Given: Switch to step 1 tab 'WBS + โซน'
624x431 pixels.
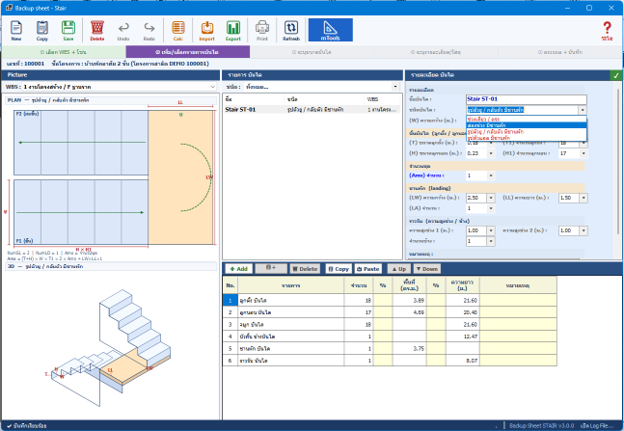Looking at the screenshot, I should [x=64, y=52].
